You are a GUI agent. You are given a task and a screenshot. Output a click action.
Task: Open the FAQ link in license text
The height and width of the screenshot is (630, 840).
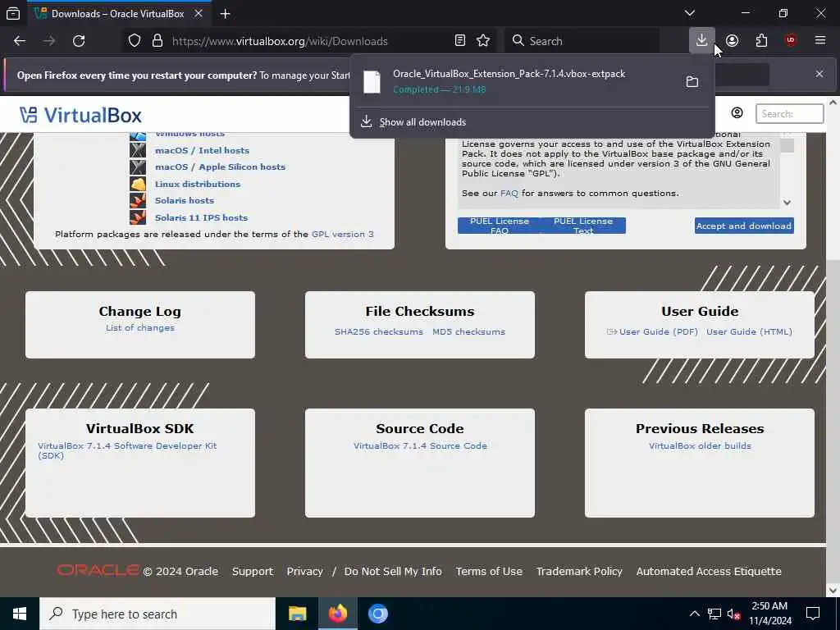509,194
